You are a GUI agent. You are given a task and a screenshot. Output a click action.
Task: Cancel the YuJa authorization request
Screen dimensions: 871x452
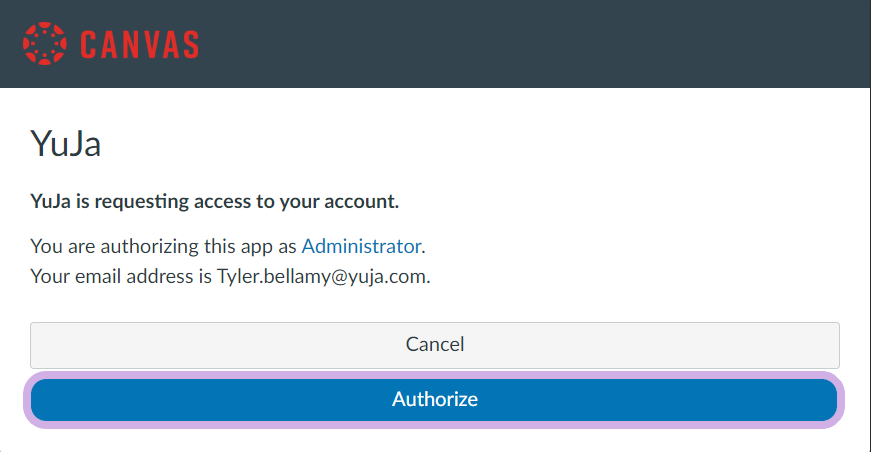(434, 345)
